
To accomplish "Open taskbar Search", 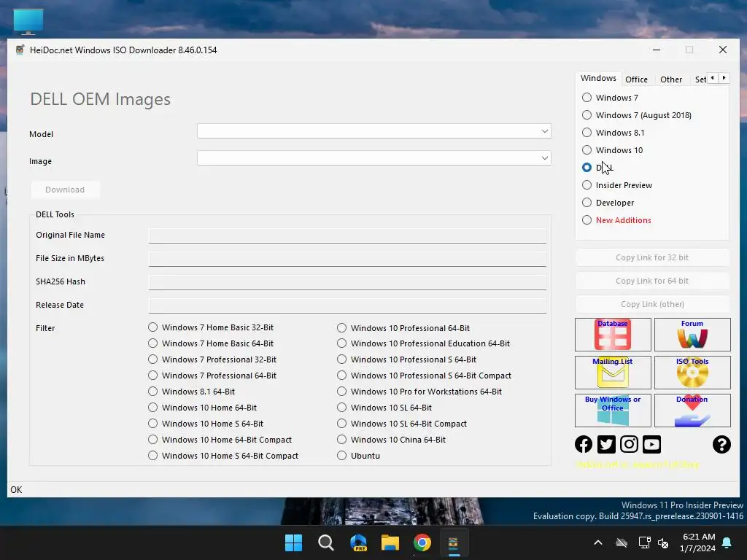I will [326, 542].
